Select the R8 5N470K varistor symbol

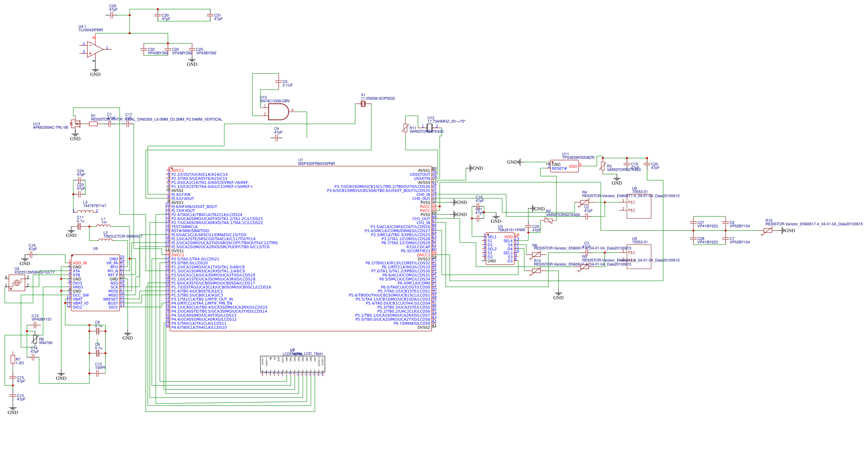tap(35, 339)
